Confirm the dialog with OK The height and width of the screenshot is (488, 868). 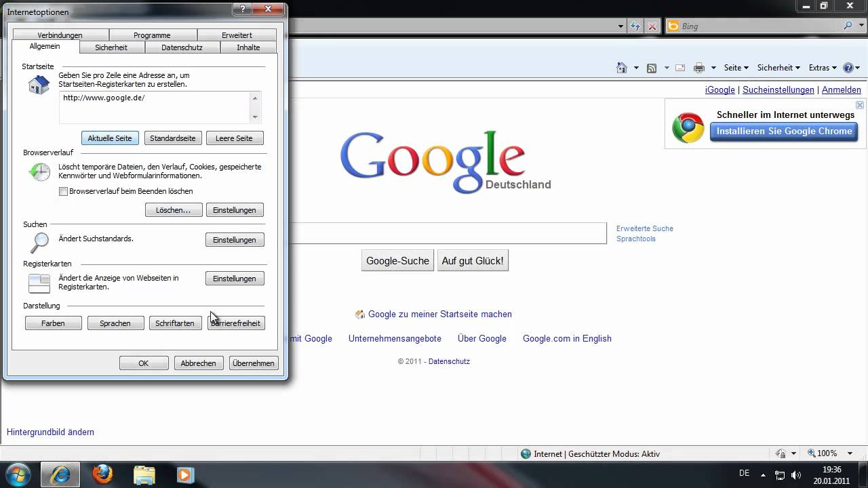[144, 363]
